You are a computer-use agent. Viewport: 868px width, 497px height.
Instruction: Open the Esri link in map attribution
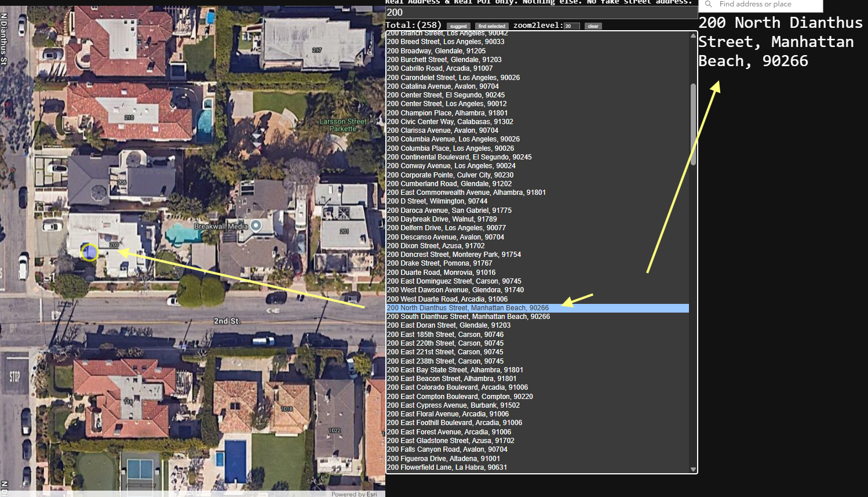coord(371,494)
